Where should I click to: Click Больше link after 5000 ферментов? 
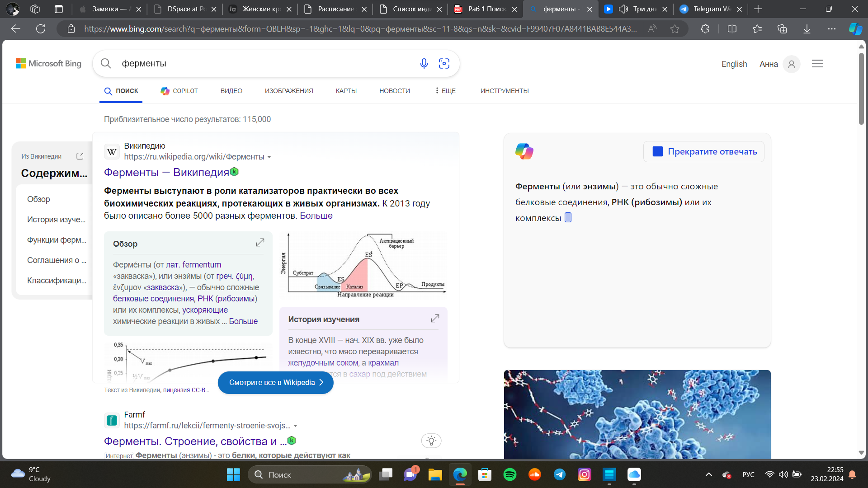[316, 216]
